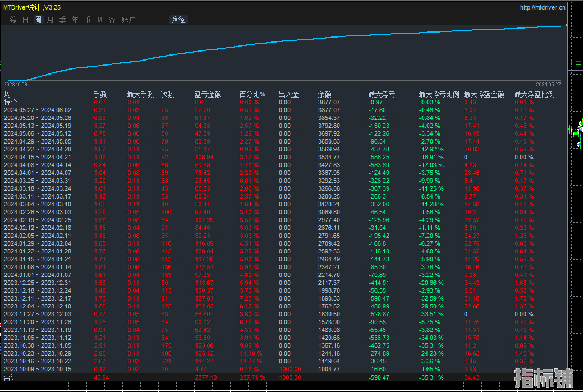Click the 最大浮亏比例 column header
The width and height of the screenshot is (583, 392).
coord(439,95)
